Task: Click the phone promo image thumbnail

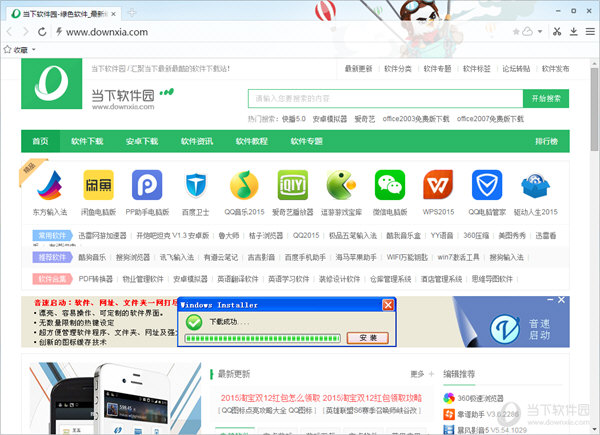Action: (115, 398)
